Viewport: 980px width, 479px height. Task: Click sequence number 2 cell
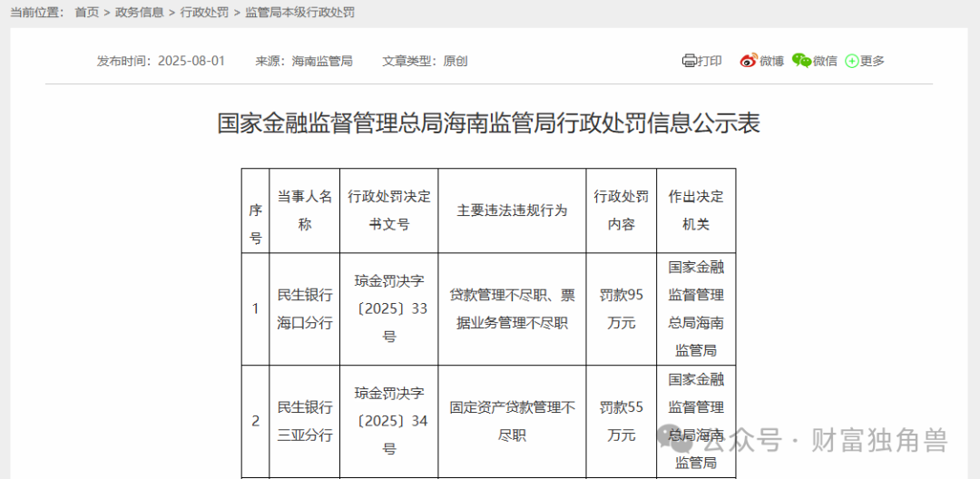point(256,422)
